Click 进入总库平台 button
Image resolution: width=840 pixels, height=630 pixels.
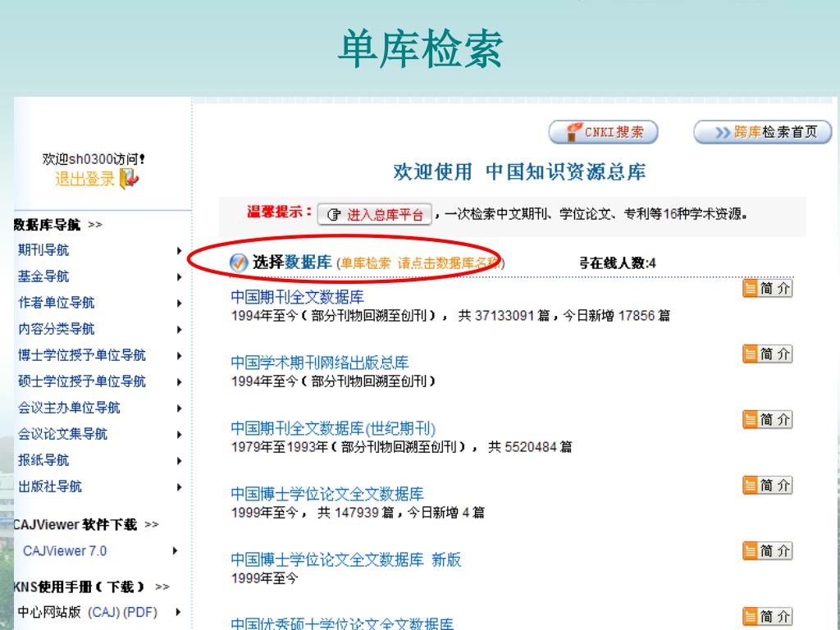coord(374,215)
